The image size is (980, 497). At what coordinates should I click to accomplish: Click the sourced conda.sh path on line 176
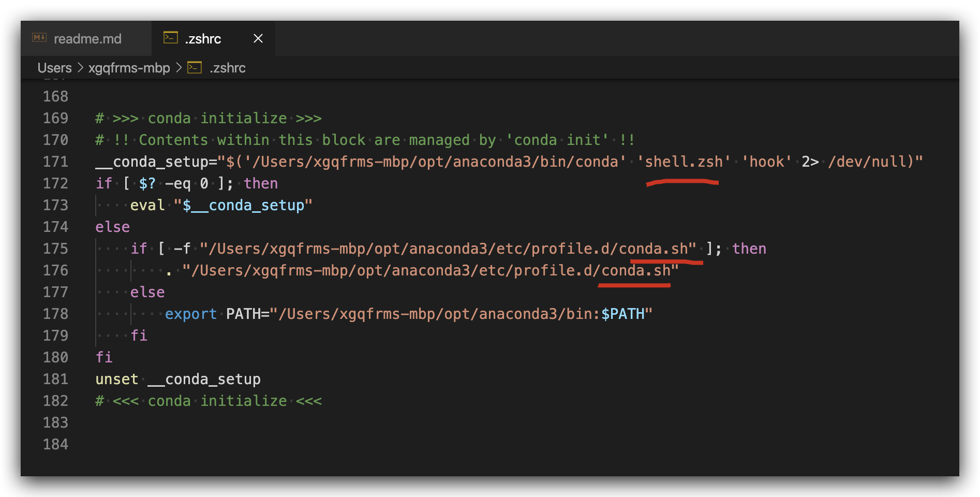click(x=430, y=270)
